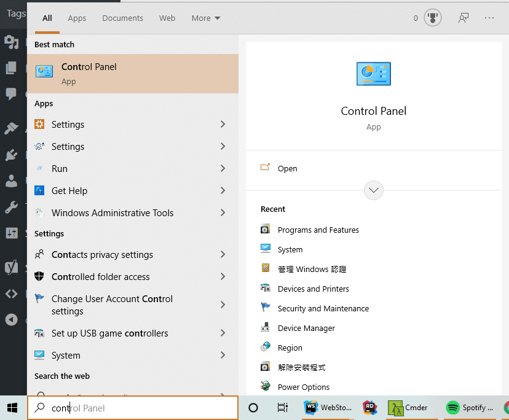This screenshot has width=509, height=420.
Task: Open the Rider RD taskbar icon
Action: pyautogui.click(x=370, y=408)
